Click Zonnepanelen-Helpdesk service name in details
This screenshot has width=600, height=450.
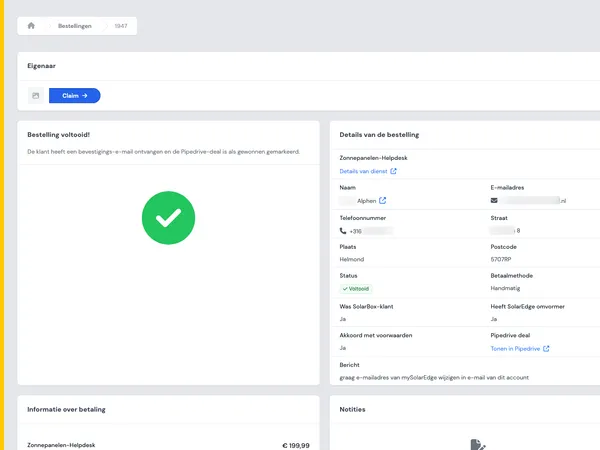click(373, 158)
